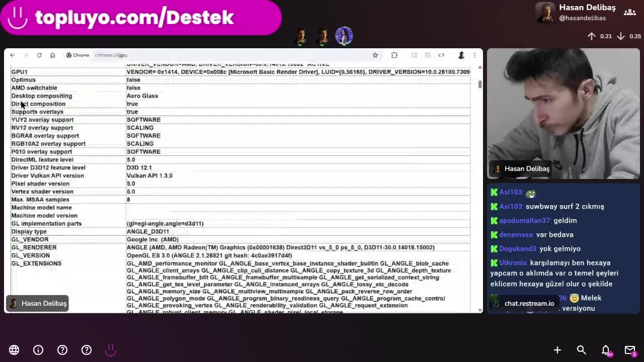Select YUY2 overlay support row
Viewport: 644px width, 362px height.
240,120
